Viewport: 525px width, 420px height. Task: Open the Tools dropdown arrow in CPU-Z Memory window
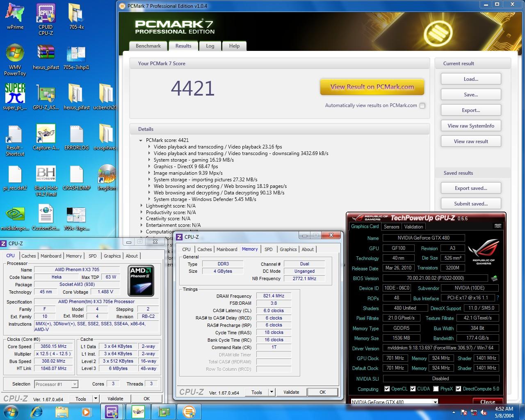[x=272, y=392]
